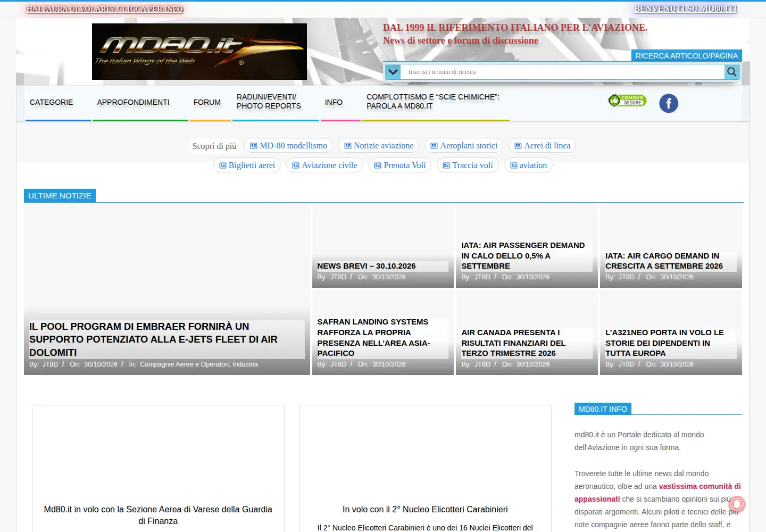Image resolution: width=766 pixels, height=532 pixels.
Task: Open IATA air cargo demand article
Action: (x=664, y=261)
